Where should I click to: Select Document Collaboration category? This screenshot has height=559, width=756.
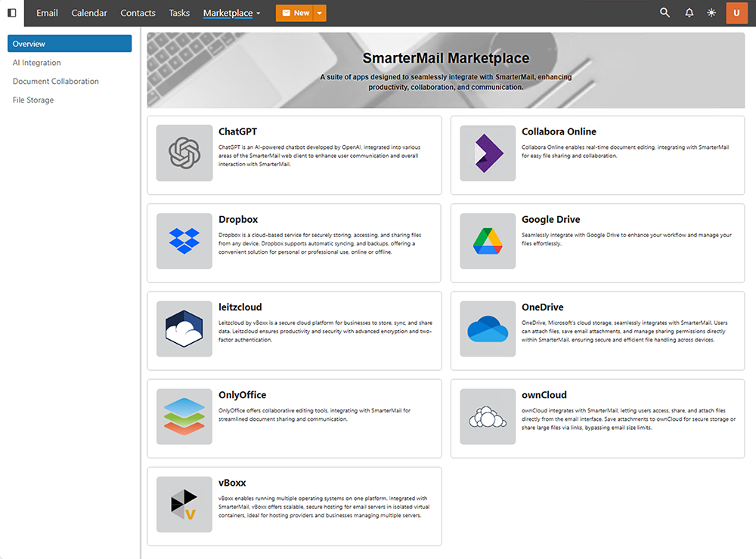[x=55, y=82]
